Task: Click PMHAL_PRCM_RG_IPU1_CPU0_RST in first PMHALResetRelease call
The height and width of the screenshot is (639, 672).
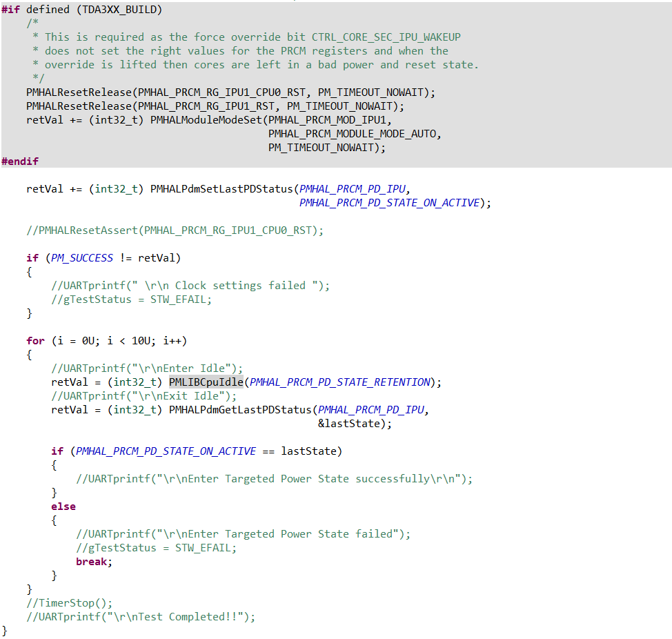Action: point(222,92)
